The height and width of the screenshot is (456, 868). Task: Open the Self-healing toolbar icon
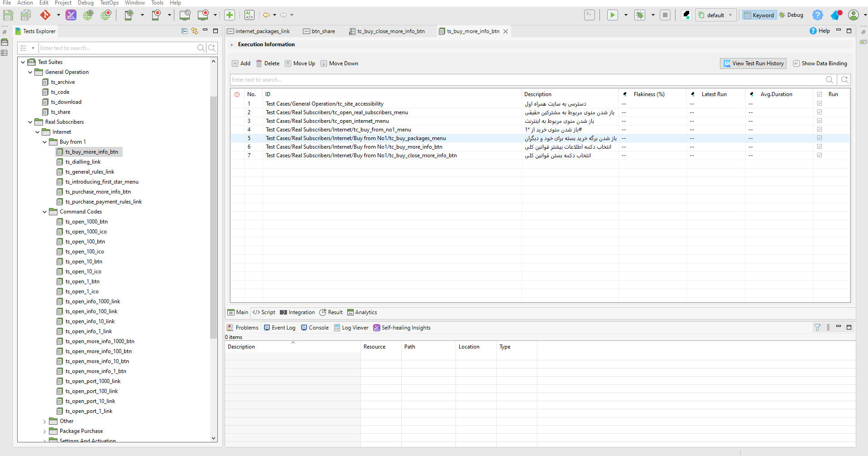click(71, 15)
